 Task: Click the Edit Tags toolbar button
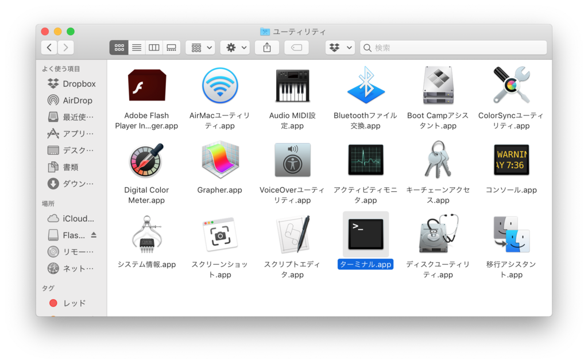coord(297,48)
